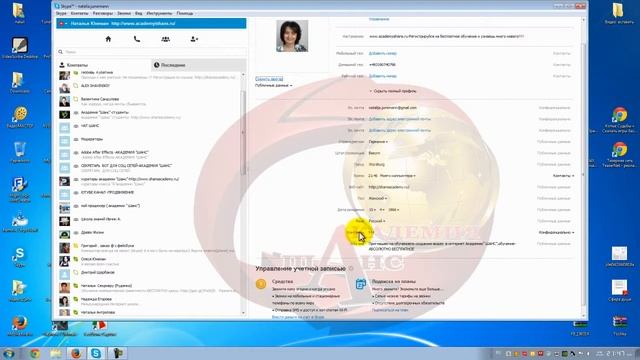Image resolution: width=640 pixels, height=360 pixels.
Task: Click the mood message text field
Action: coord(446,36)
